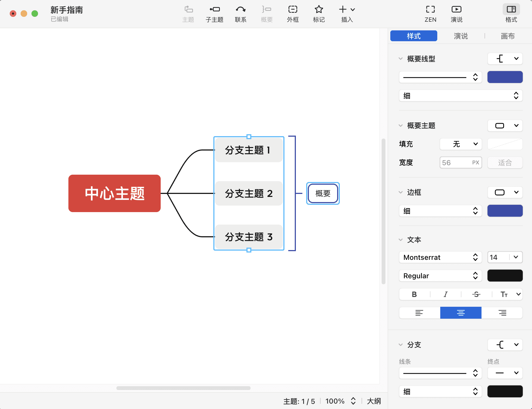Apply strikethrough to summary text

[476, 294]
